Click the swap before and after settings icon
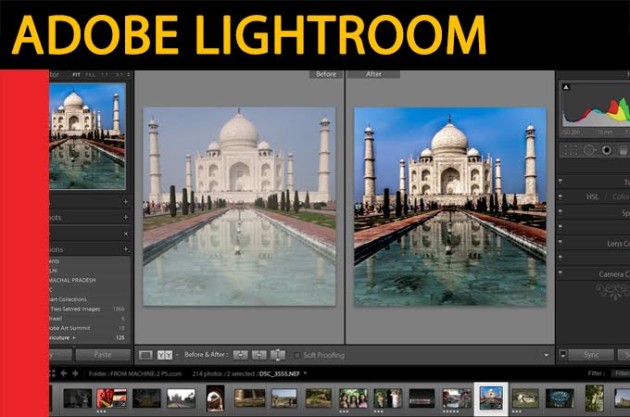630x417 pixels. click(278, 355)
